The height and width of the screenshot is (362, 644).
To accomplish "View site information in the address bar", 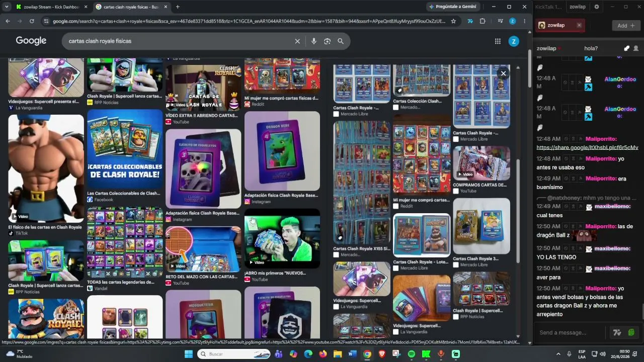I will click(x=46, y=21).
